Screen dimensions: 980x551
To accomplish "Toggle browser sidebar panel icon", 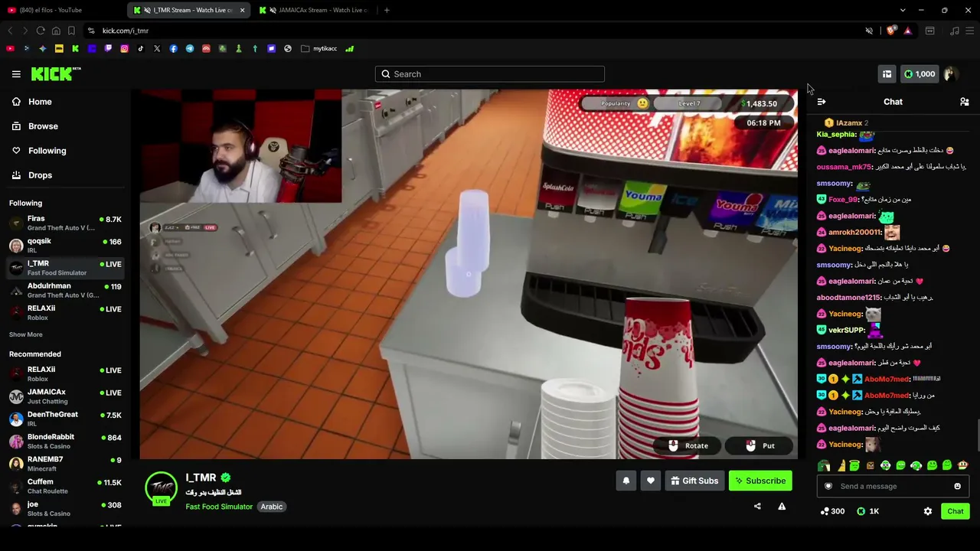I will pos(929,31).
